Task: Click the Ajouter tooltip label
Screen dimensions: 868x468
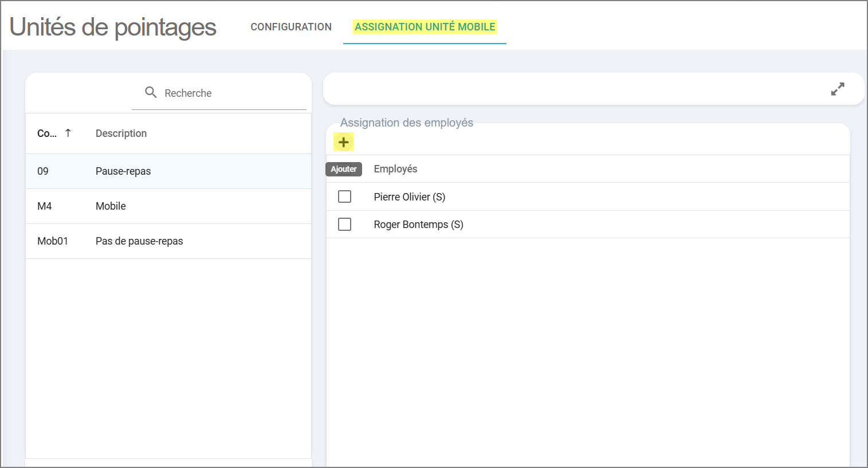Action: tap(344, 169)
